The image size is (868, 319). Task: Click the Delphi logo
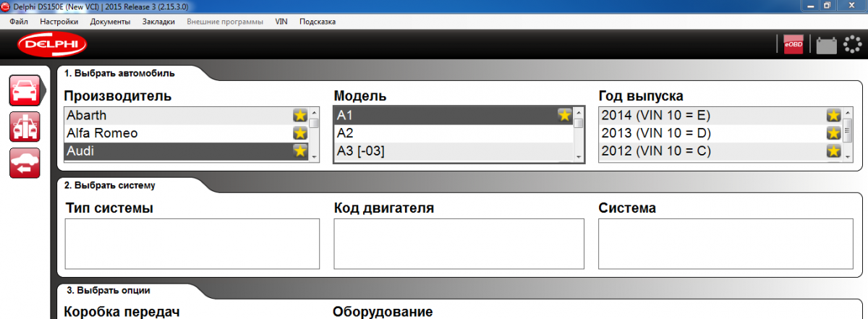pos(51,45)
